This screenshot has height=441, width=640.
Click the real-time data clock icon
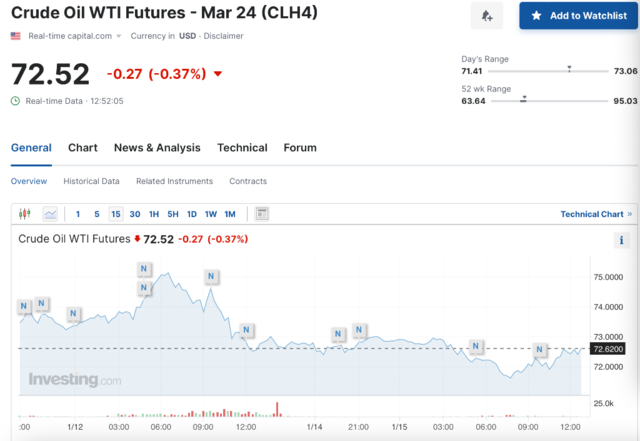pos(15,100)
